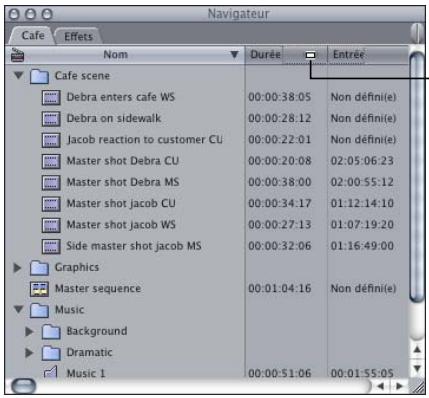This screenshot has height=398, width=429.
Task: Click the clip icon for Jacob reaction to customer CU
Action: point(51,140)
